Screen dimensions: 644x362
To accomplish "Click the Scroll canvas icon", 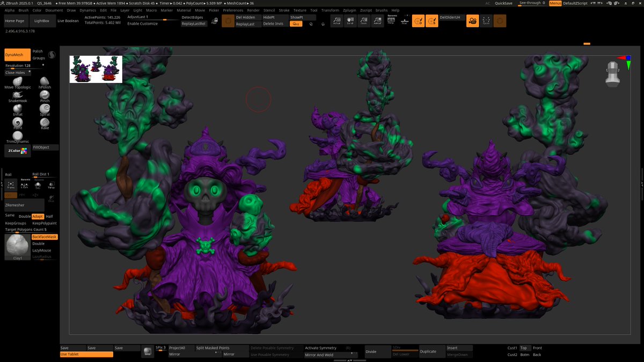I will (x=350, y=21).
